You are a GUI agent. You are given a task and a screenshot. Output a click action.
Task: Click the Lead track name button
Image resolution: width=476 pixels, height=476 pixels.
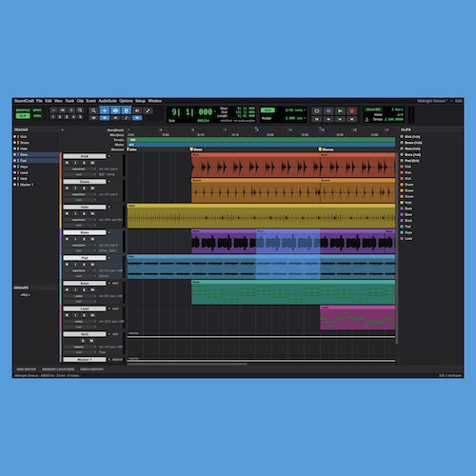pyautogui.click(x=85, y=308)
